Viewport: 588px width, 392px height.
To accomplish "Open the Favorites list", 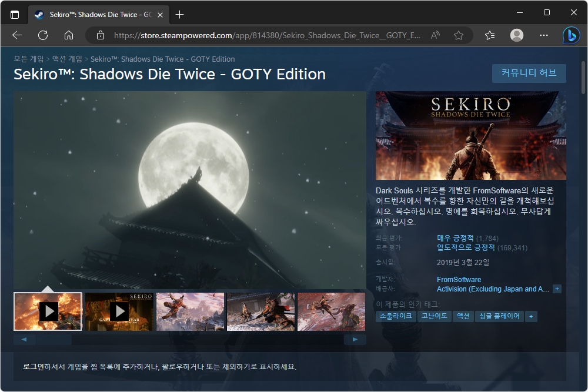I will 489,35.
